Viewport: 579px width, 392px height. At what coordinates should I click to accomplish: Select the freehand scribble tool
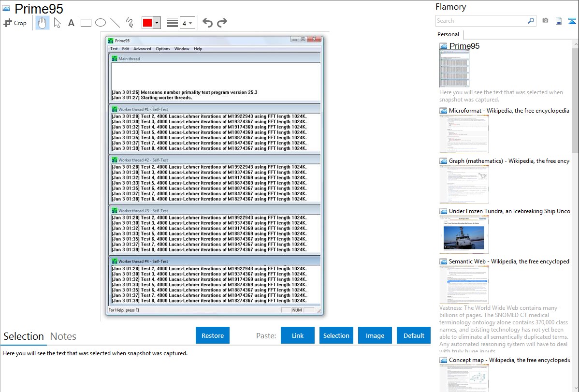[x=129, y=23]
